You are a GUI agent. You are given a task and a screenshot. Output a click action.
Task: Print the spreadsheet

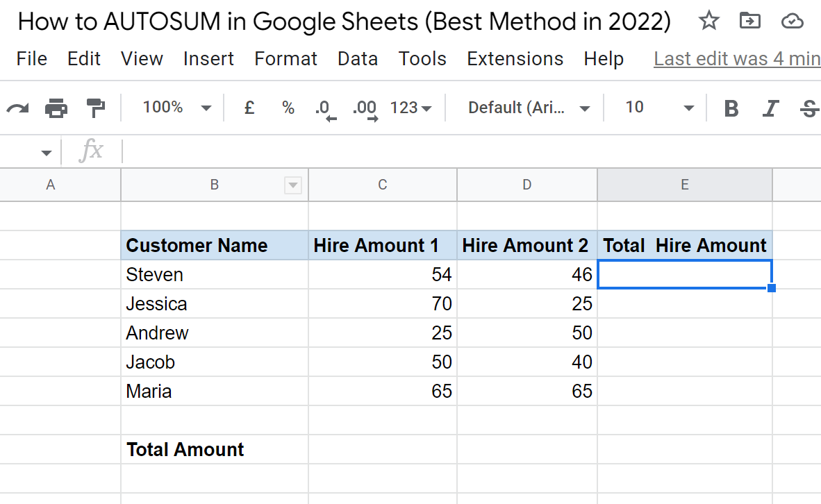(x=56, y=107)
